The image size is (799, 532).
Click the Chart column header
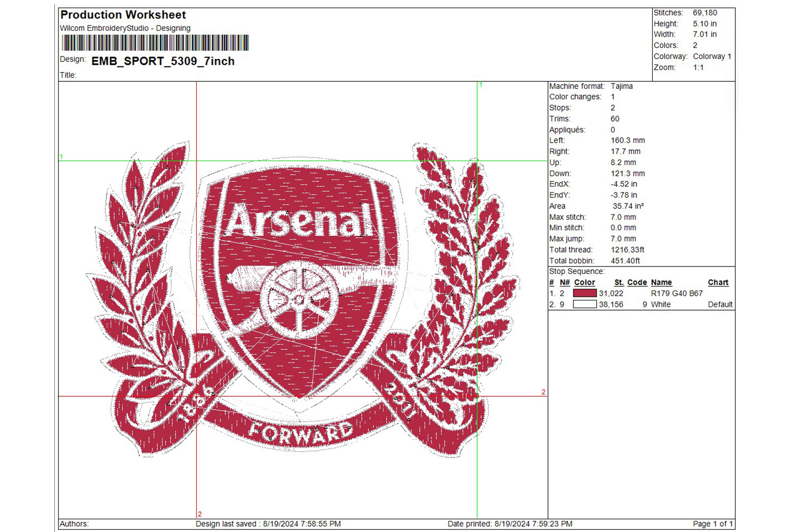[718, 282]
